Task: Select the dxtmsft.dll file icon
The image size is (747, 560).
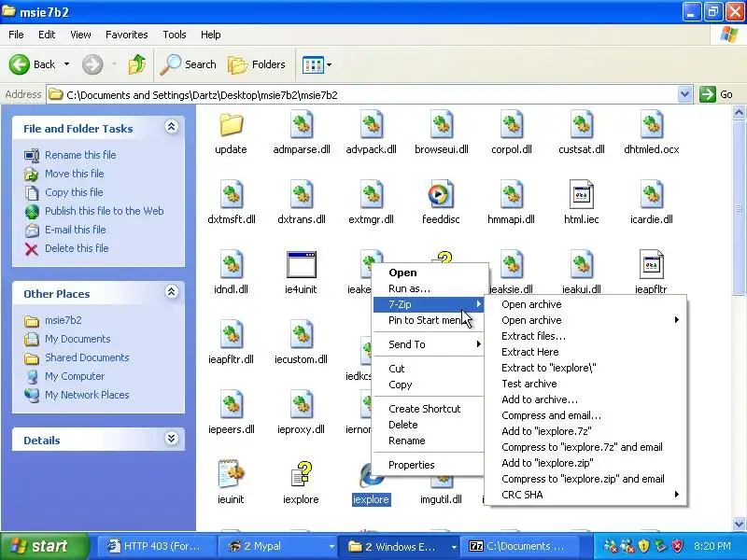Action: pos(231,195)
